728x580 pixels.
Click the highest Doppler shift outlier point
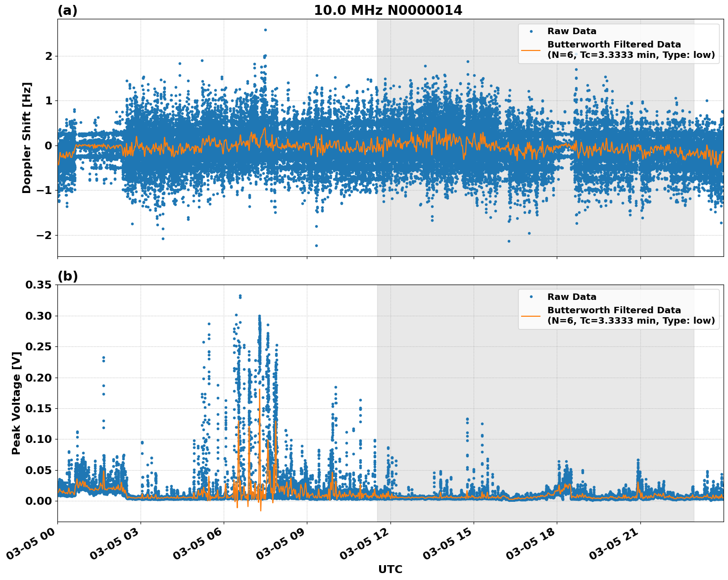coord(265,30)
